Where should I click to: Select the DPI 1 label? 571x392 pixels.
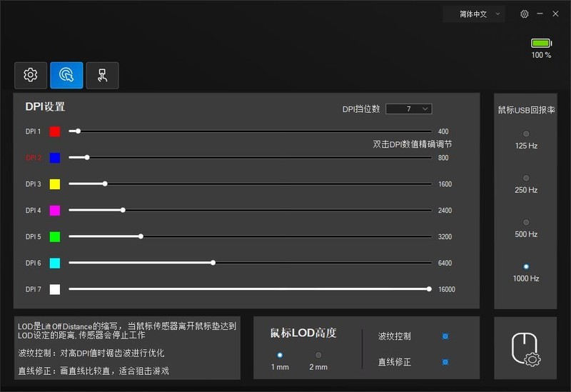[33, 131]
